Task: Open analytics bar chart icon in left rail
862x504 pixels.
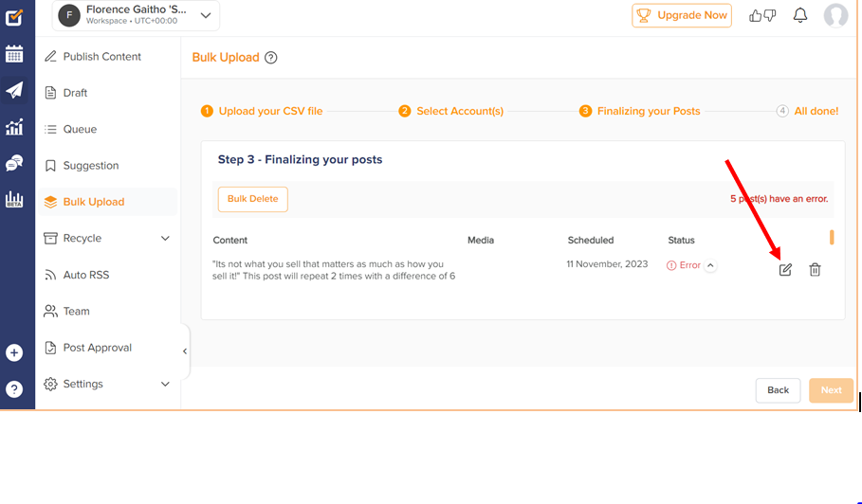Action: (x=14, y=127)
